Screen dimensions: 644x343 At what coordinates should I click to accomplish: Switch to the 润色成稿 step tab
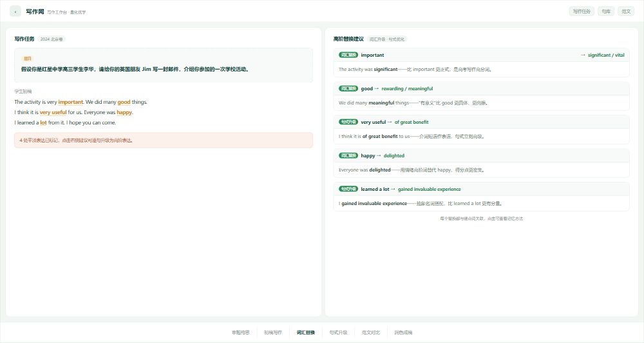pyautogui.click(x=403, y=332)
